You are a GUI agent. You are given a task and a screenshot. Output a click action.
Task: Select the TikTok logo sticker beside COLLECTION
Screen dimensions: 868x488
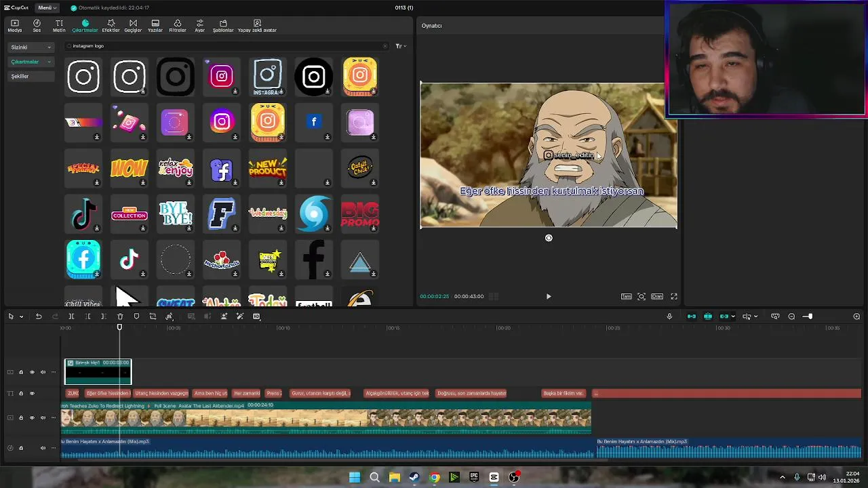[x=83, y=213]
